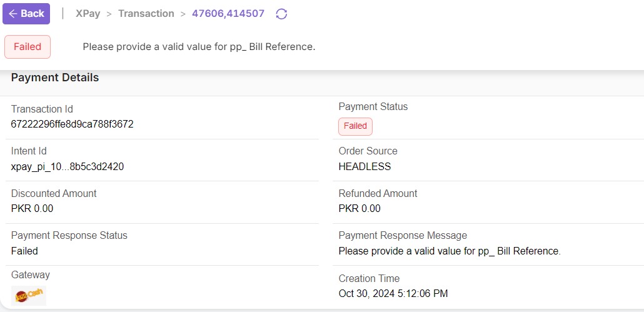Open the XPay breadcrumb link
The image size is (644, 312).
[x=88, y=14]
